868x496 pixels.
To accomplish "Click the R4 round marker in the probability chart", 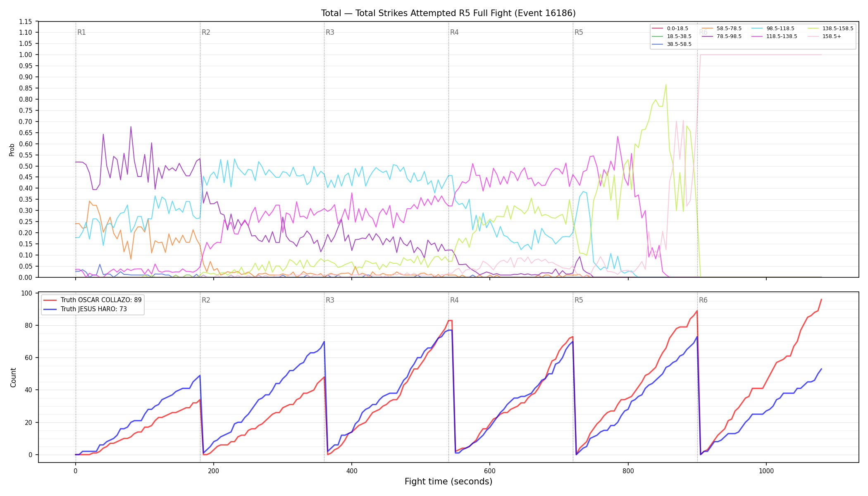I will (x=454, y=32).
